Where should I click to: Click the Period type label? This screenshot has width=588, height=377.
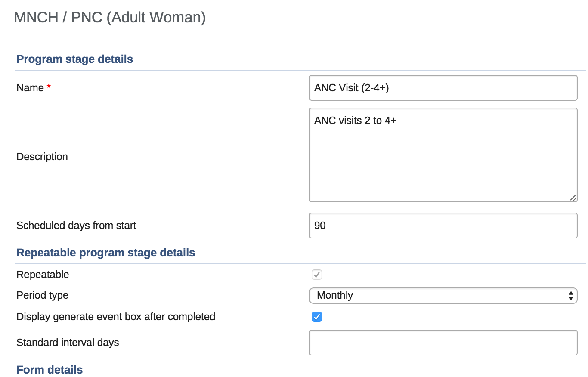[x=42, y=295]
